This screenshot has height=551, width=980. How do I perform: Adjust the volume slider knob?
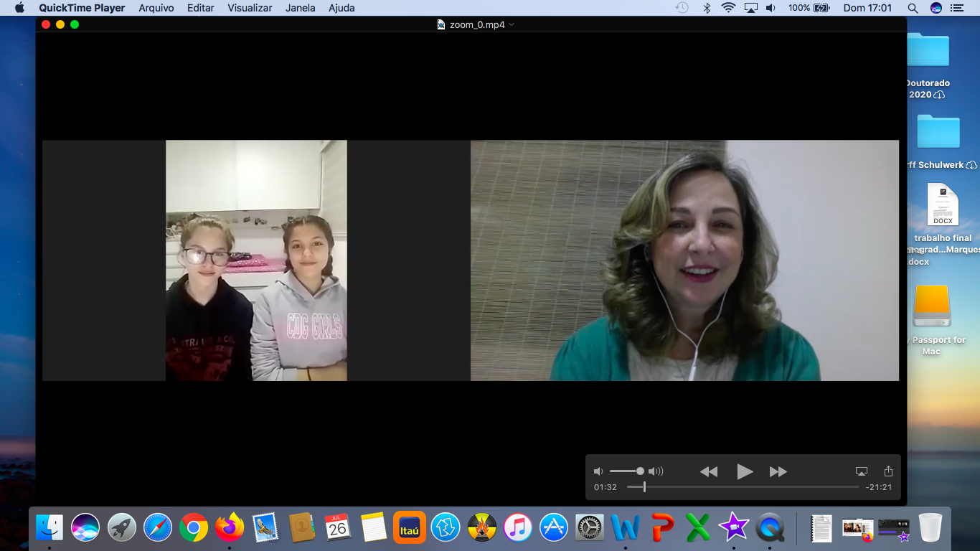[640, 471]
